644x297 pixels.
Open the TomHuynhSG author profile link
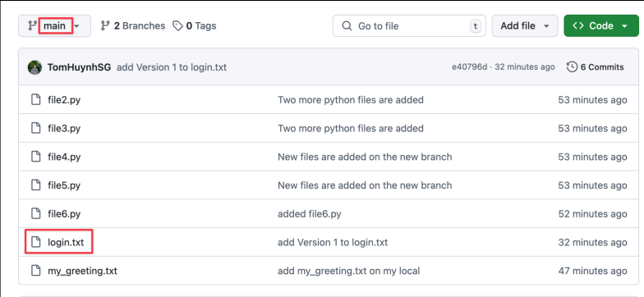click(x=79, y=67)
